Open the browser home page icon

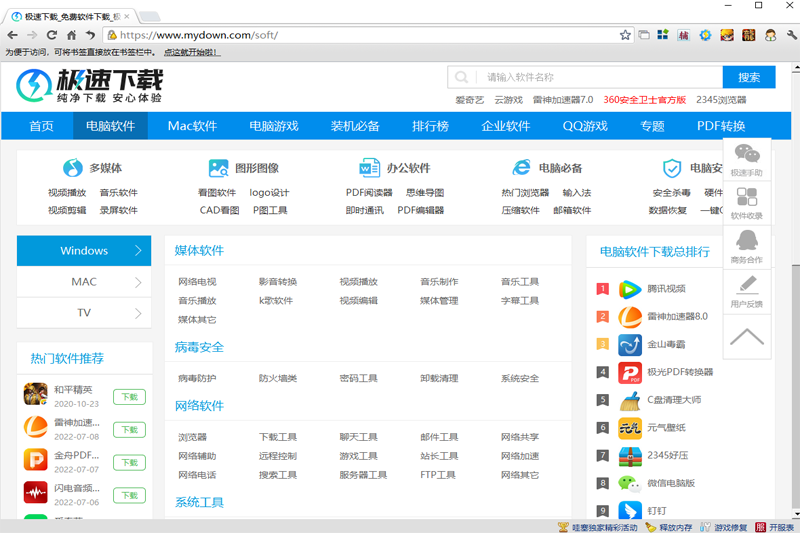71,35
